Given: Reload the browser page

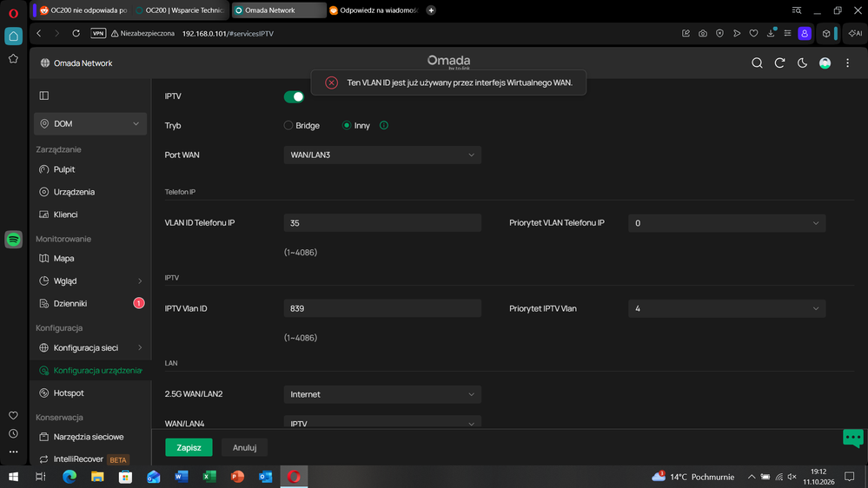Looking at the screenshot, I should pos(76,34).
